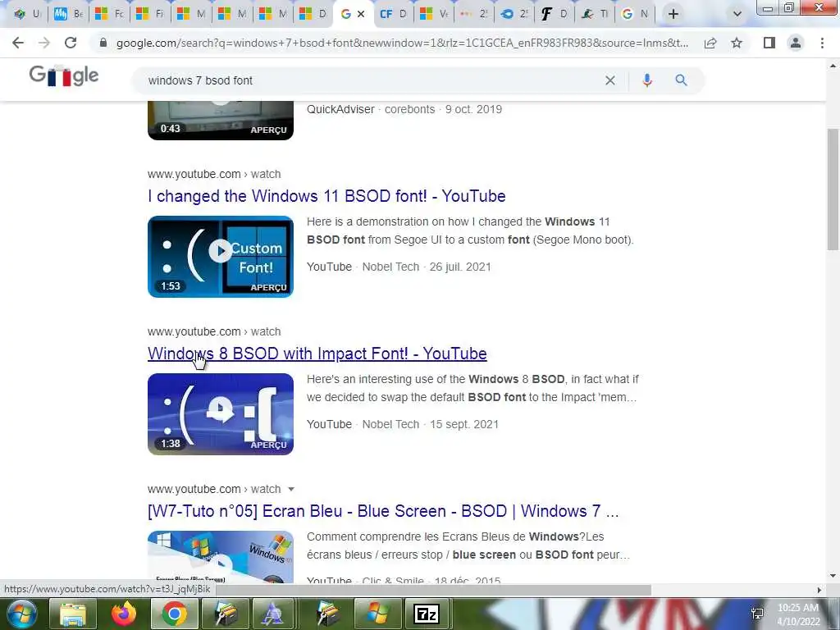Switch to the tab with stylized F icon
Screen dimensions: 840x630
pyautogui.click(x=554, y=14)
